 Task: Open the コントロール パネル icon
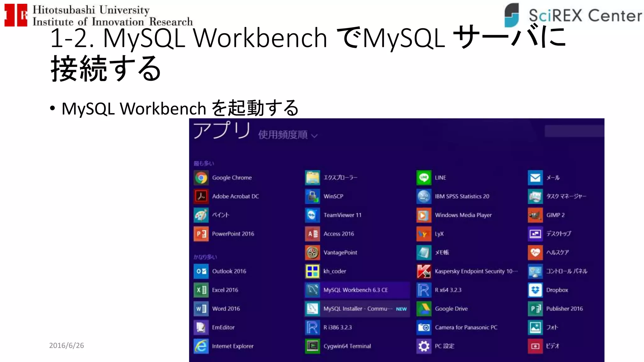(535, 271)
